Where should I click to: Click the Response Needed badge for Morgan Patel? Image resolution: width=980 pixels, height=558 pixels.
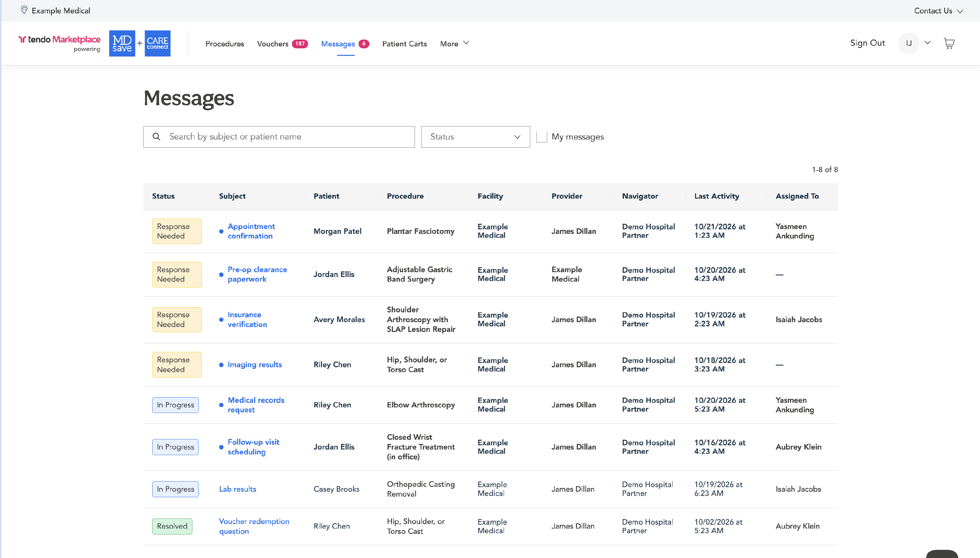pyautogui.click(x=177, y=231)
